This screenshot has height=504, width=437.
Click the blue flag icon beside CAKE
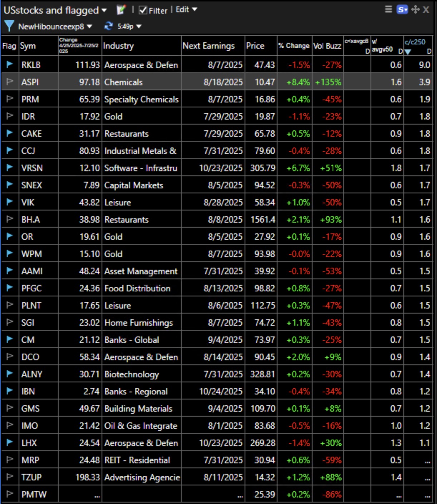tap(9, 133)
